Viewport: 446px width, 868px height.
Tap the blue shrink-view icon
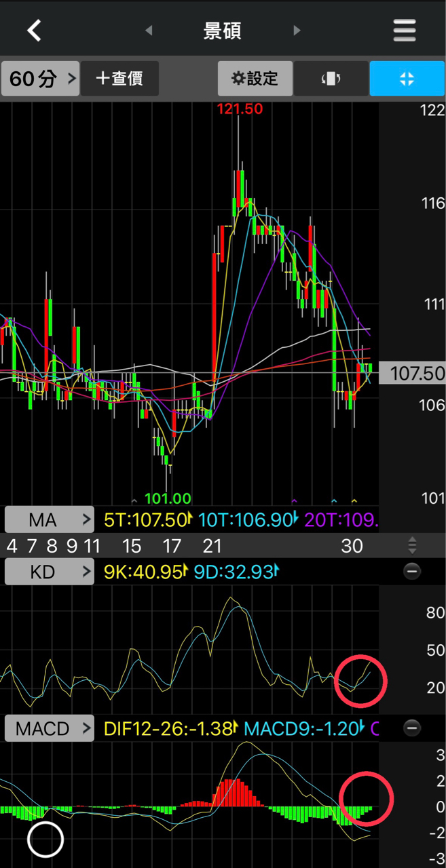(407, 79)
